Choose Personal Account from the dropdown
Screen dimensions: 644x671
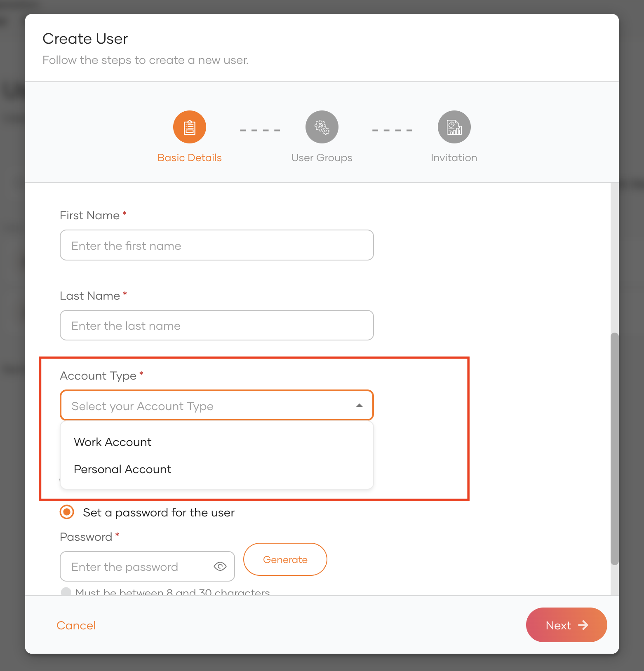(122, 469)
